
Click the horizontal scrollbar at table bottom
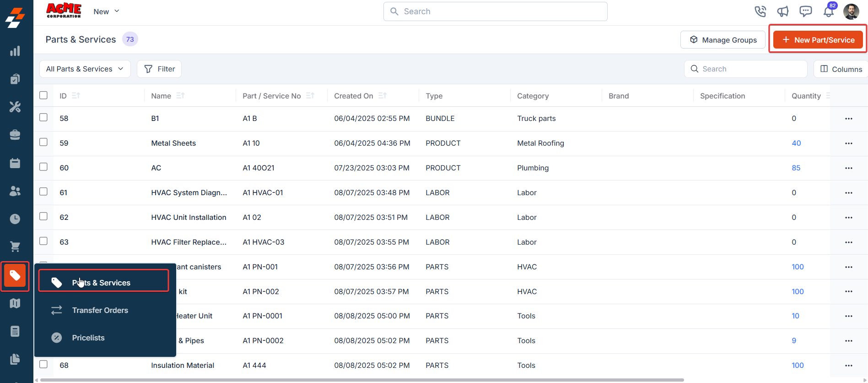coord(362,380)
